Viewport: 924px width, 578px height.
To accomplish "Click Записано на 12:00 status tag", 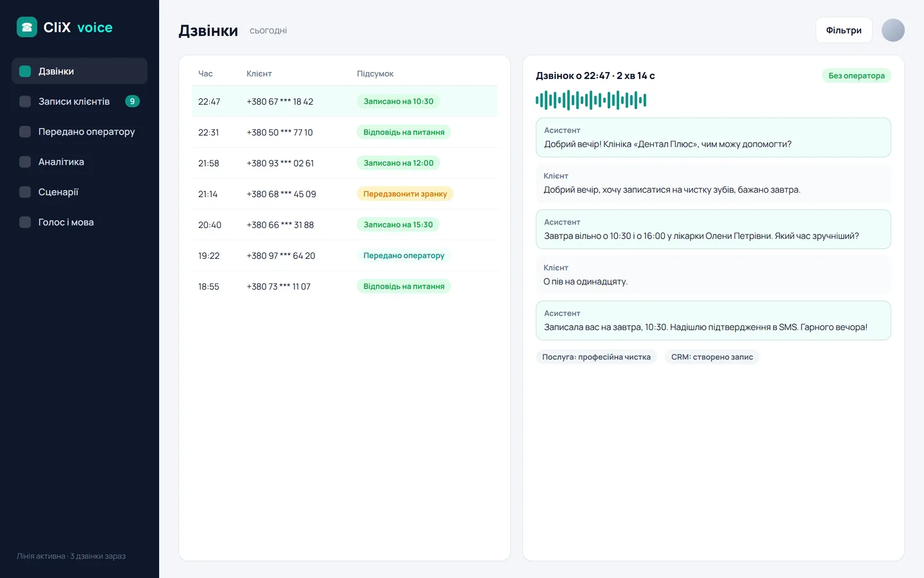I will pos(398,163).
